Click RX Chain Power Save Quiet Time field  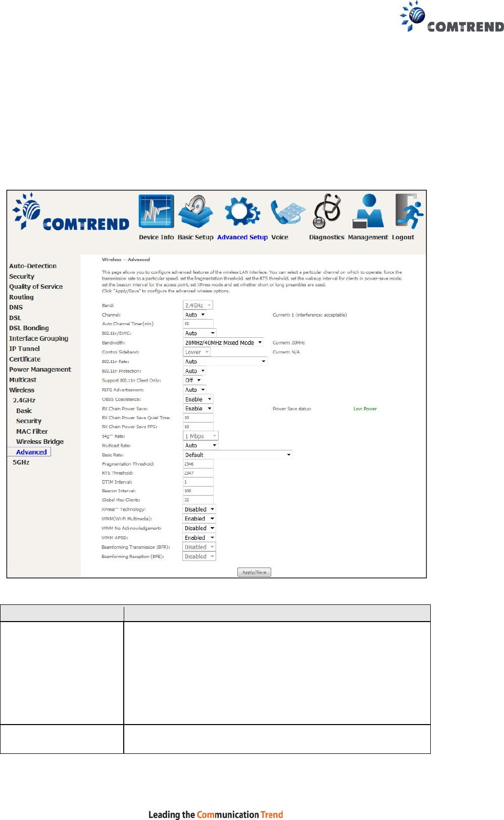(x=198, y=418)
